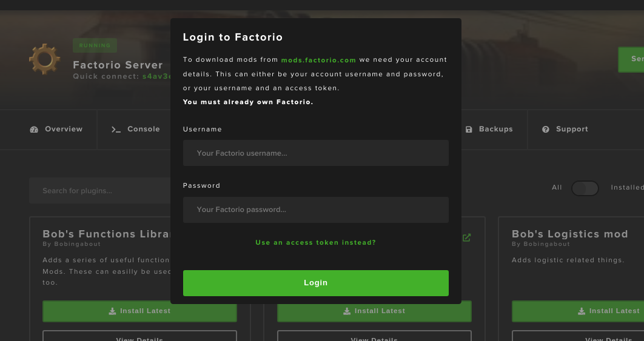The width and height of the screenshot is (644, 341).
Task: Click 'You must already own Factorio.' notice
Action: pos(248,102)
